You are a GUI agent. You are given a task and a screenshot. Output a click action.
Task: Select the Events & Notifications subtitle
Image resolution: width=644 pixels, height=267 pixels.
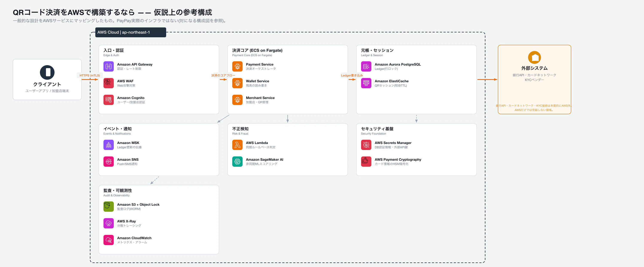click(117, 133)
